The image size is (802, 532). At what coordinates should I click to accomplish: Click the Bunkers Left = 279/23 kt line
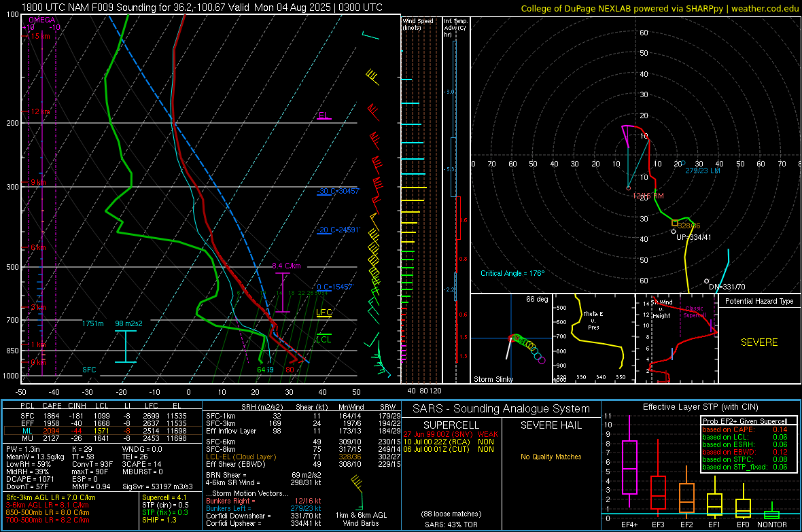264,508
